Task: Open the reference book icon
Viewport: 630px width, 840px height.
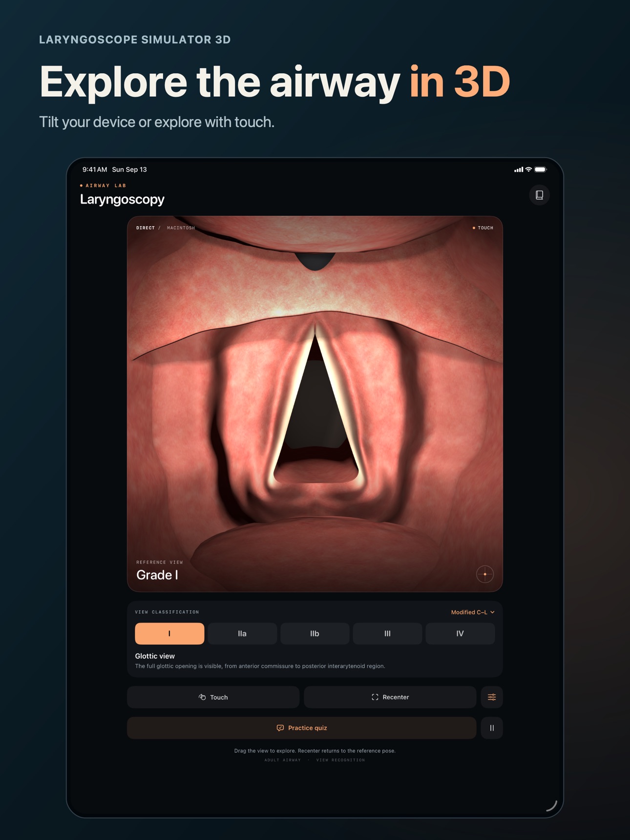Action: (539, 195)
